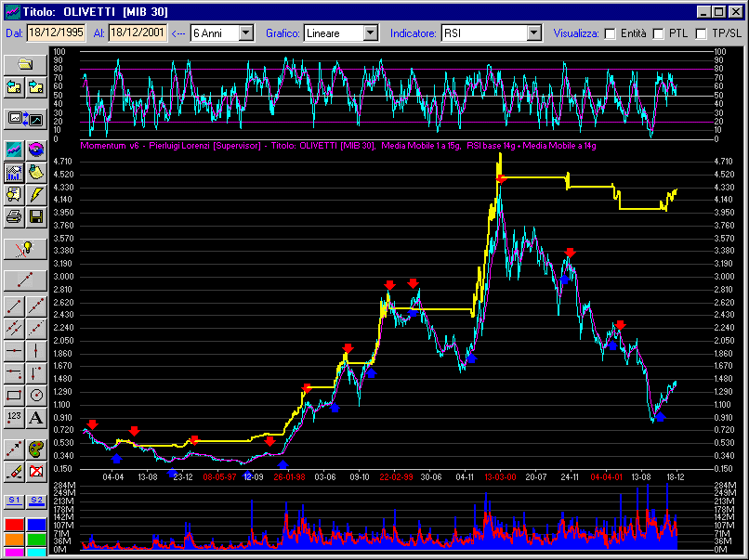
Task: Click the comment balloon icon
Action: pos(14,194)
